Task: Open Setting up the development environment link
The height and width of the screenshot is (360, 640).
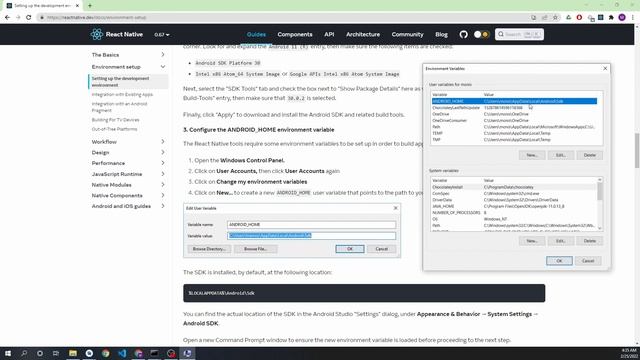Action: click(120, 82)
